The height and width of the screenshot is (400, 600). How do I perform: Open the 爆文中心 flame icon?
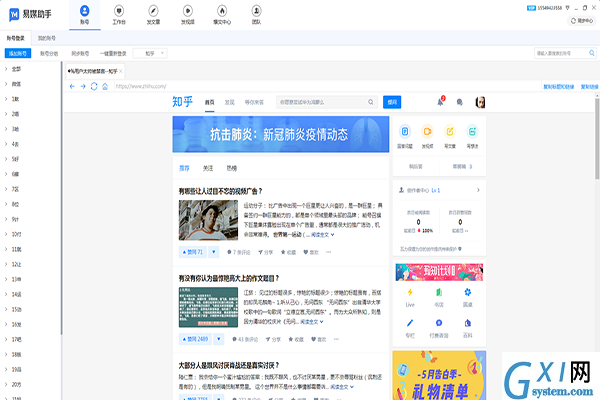(222, 15)
